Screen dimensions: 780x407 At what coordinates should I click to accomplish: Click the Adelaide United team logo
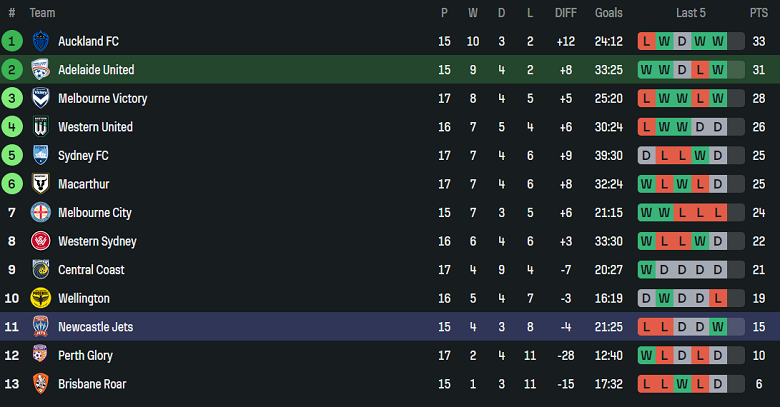(41, 70)
